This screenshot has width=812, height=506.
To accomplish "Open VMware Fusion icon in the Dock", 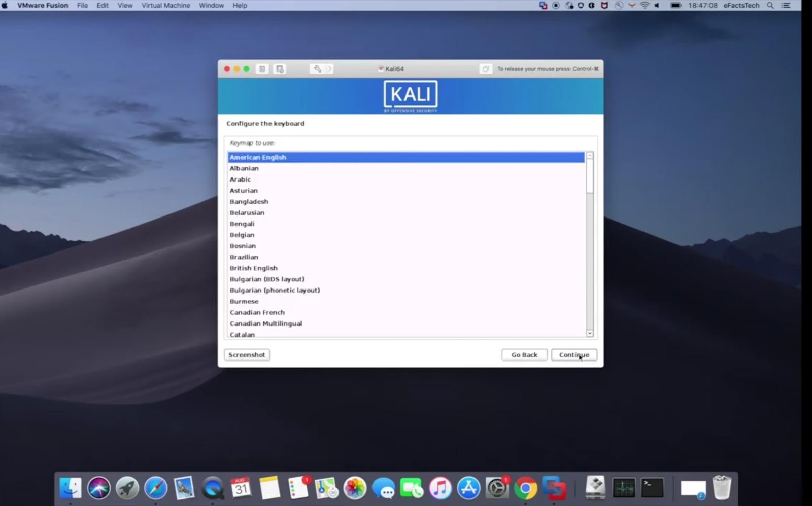I will 554,488.
